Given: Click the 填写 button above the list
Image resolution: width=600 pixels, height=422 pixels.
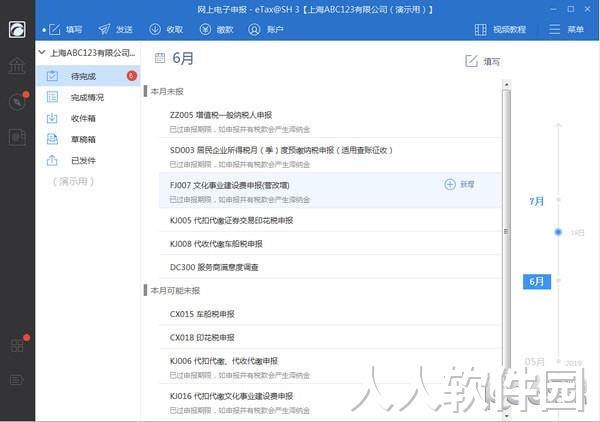Looking at the screenshot, I should pyautogui.click(x=483, y=61).
